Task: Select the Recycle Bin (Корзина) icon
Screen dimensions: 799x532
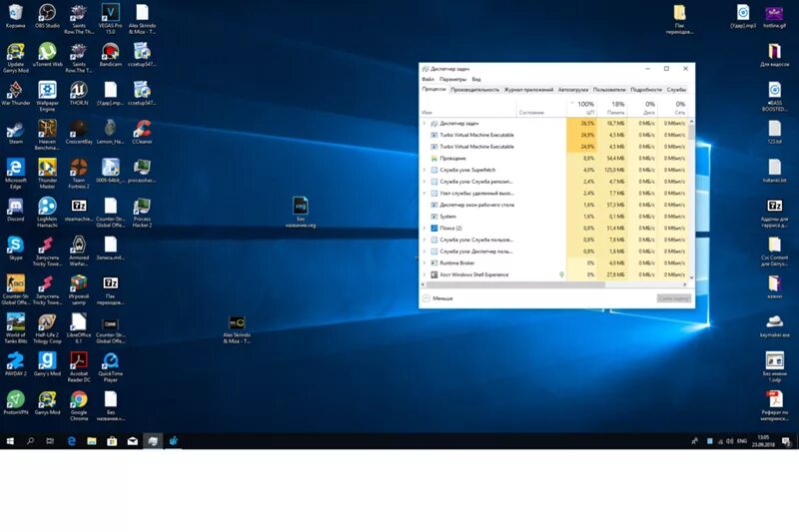Action: (16, 16)
